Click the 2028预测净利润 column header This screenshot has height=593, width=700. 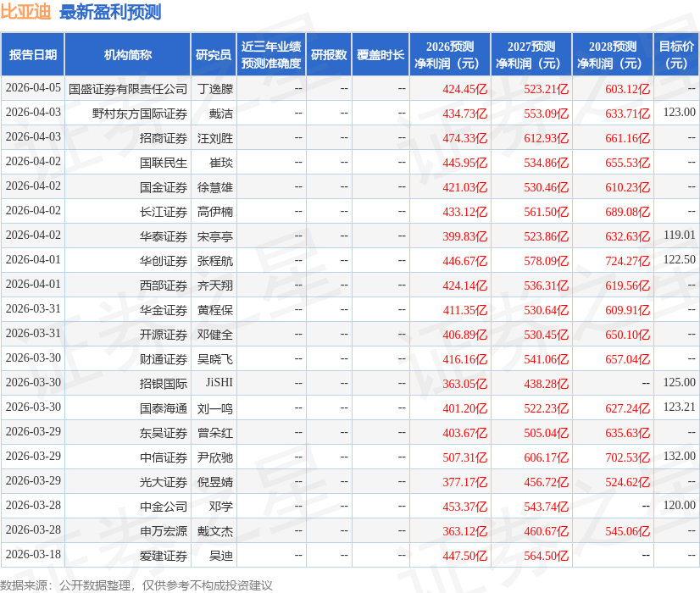[612, 55]
